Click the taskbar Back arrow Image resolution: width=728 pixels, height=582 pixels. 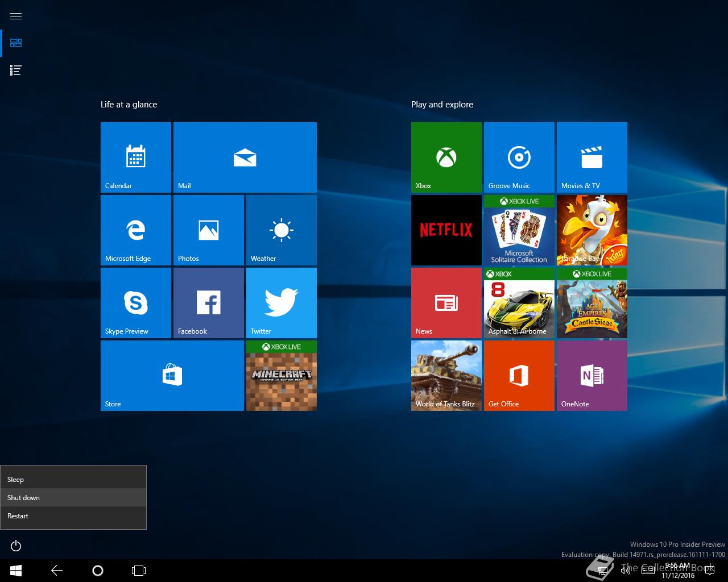(x=57, y=571)
